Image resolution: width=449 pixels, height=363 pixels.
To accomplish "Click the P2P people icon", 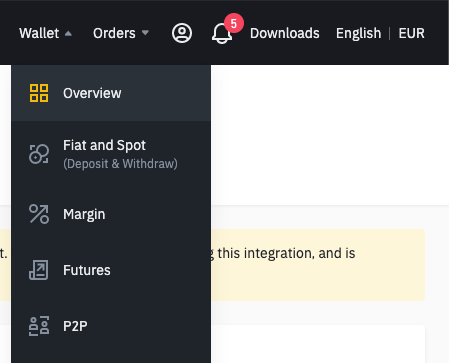I will point(39,326).
